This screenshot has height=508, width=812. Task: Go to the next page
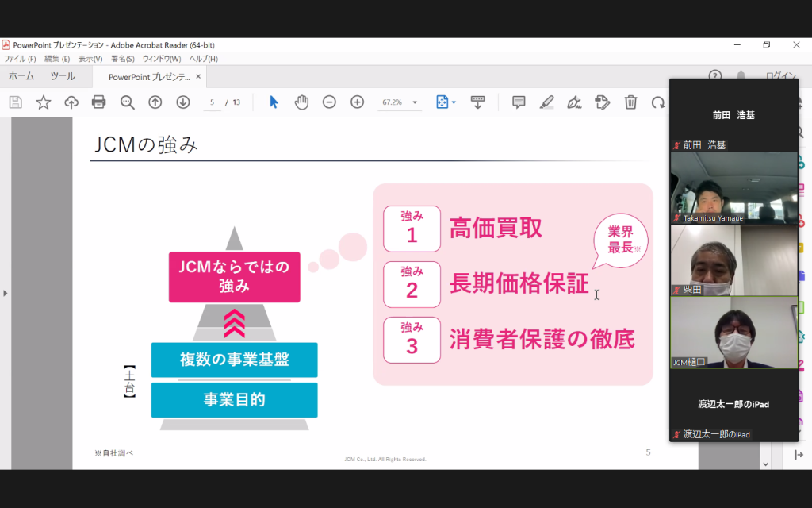click(183, 102)
